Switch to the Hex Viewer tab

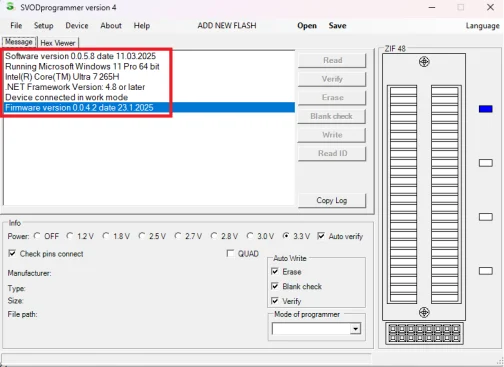tap(58, 43)
